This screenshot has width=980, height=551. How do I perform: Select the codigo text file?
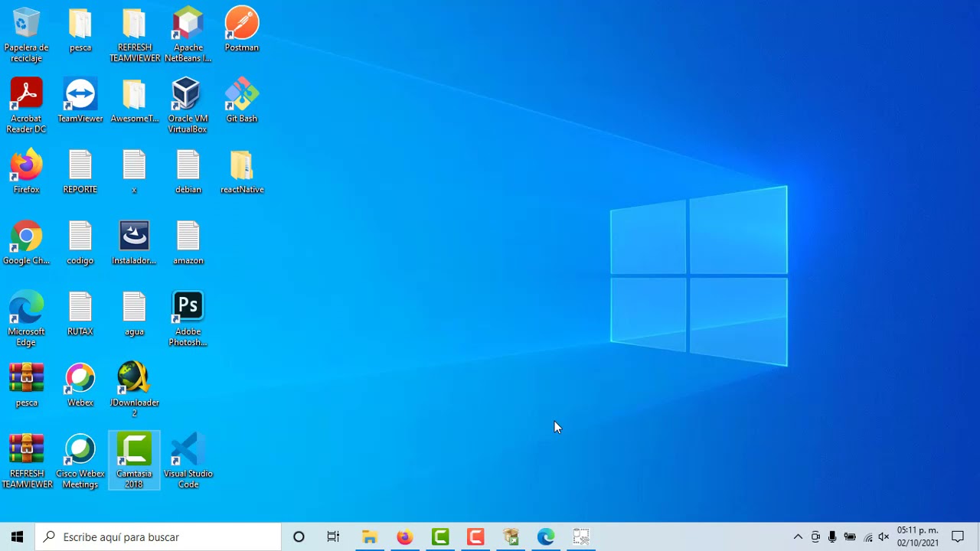click(80, 243)
